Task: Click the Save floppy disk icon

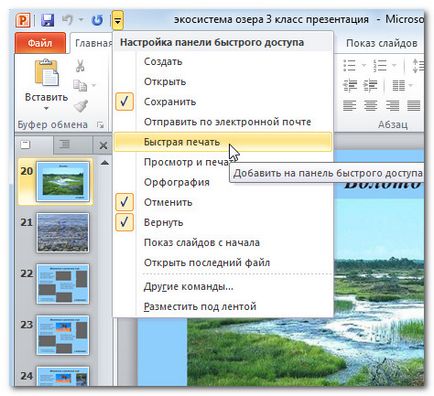Action: pos(48,20)
